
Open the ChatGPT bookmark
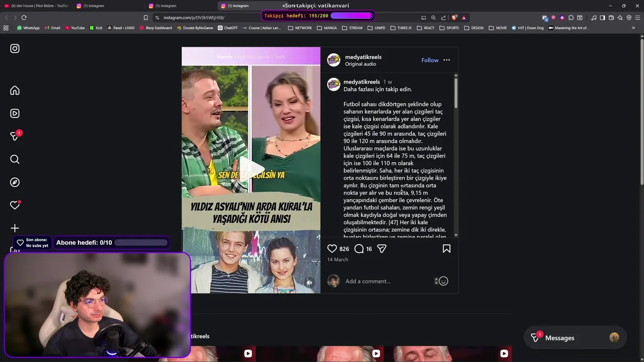pos(228,28)
